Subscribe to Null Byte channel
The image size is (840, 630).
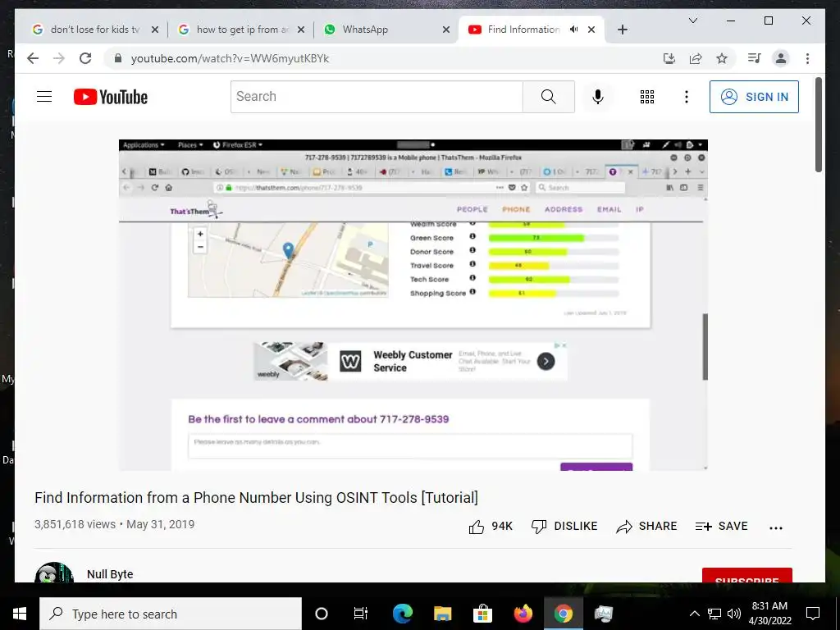pos(746,575)
